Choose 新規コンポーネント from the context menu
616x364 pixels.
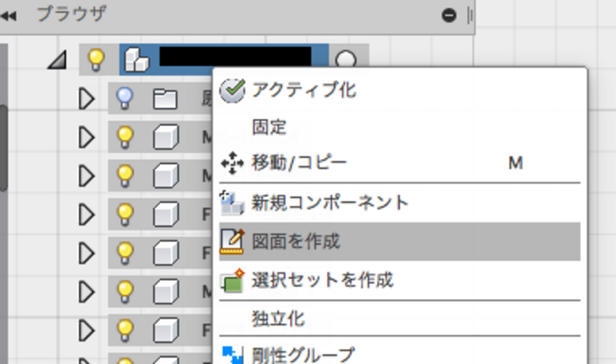click(x=399, y=203)
